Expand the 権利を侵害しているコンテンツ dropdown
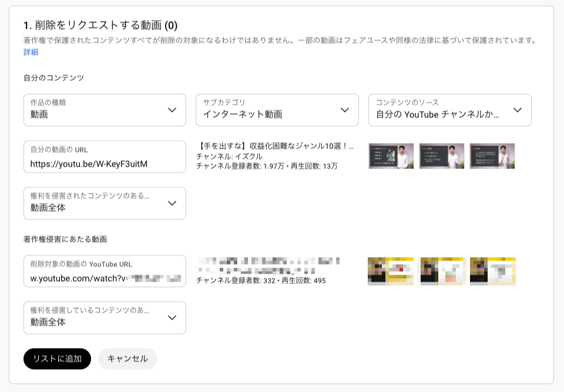 [105, 317]
